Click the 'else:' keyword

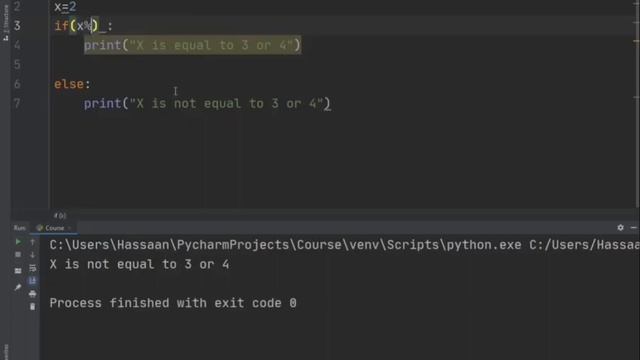click(72, 84)
